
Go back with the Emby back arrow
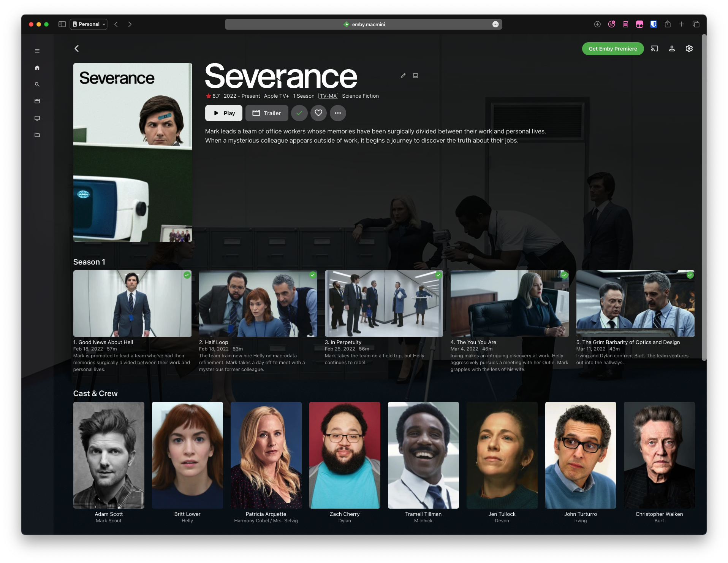pos(77,48)
